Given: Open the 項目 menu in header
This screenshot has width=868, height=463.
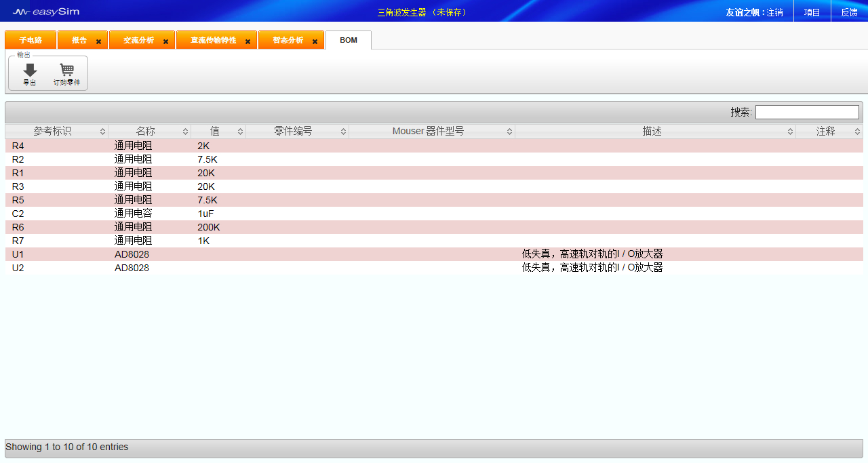Looking at the screenshot, I should 812,12.
